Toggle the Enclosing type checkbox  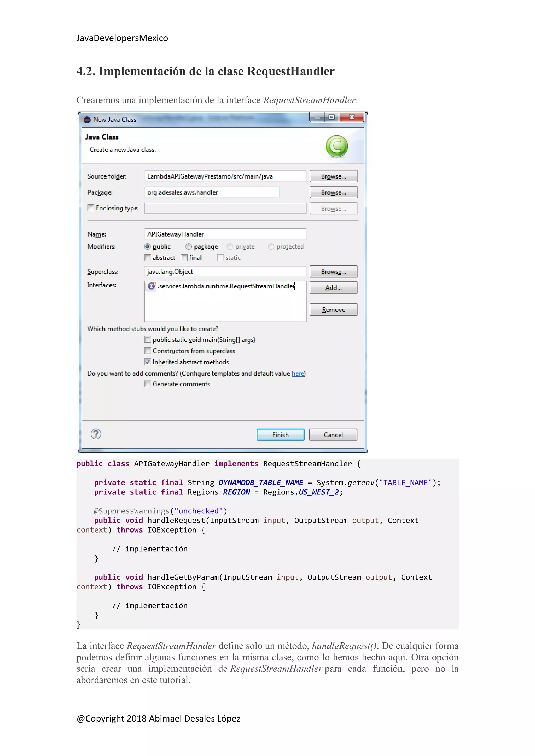click(91, 208)
